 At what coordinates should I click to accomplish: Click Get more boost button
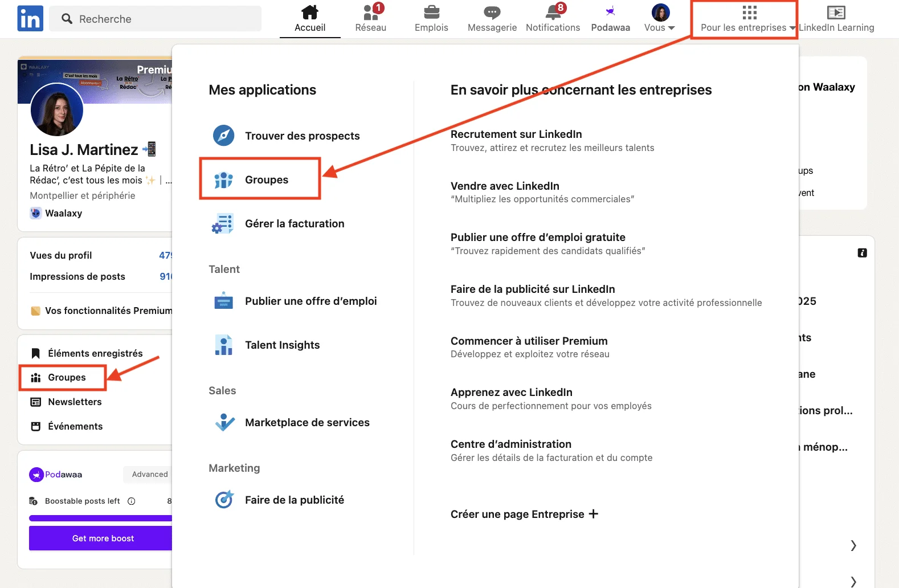tap(100, 538)
